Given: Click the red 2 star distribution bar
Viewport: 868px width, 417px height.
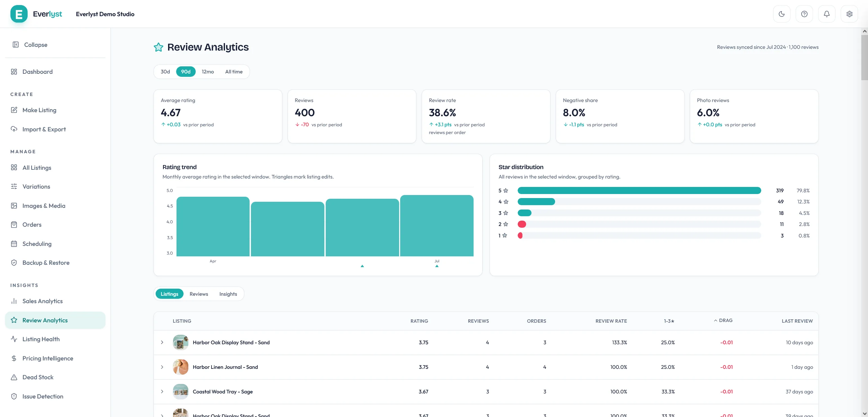Looking at the screenshot, I should tap(522, 224).
